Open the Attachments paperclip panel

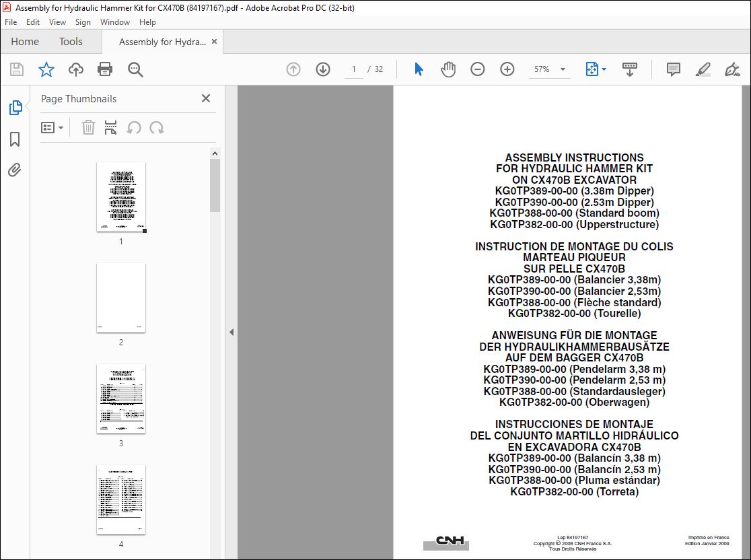coord(14,170)
